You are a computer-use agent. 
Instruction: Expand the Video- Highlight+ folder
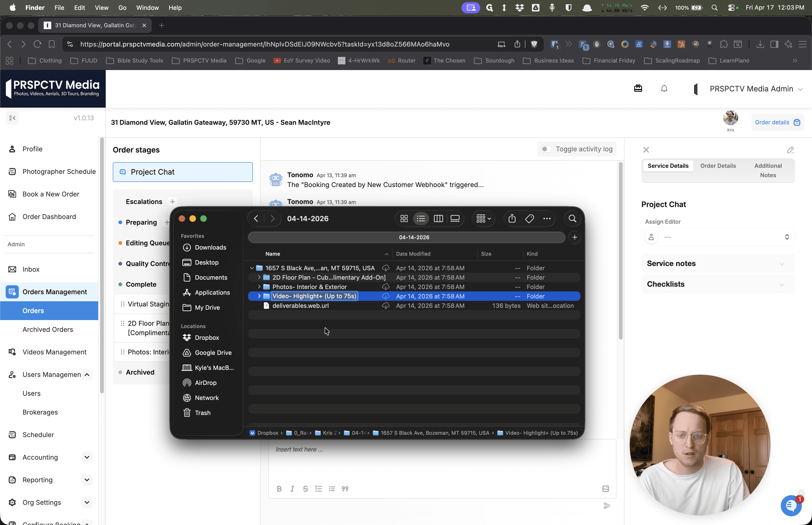[259, 296]
